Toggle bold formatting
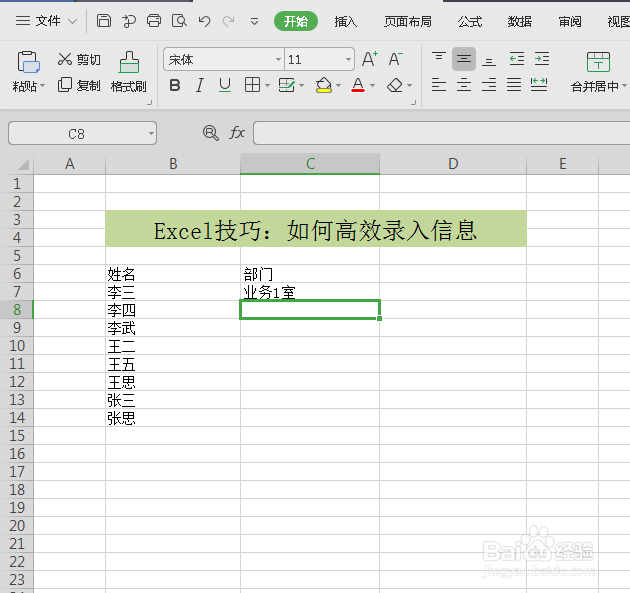This screenshot has height=593, width=630. pos(175,85)
